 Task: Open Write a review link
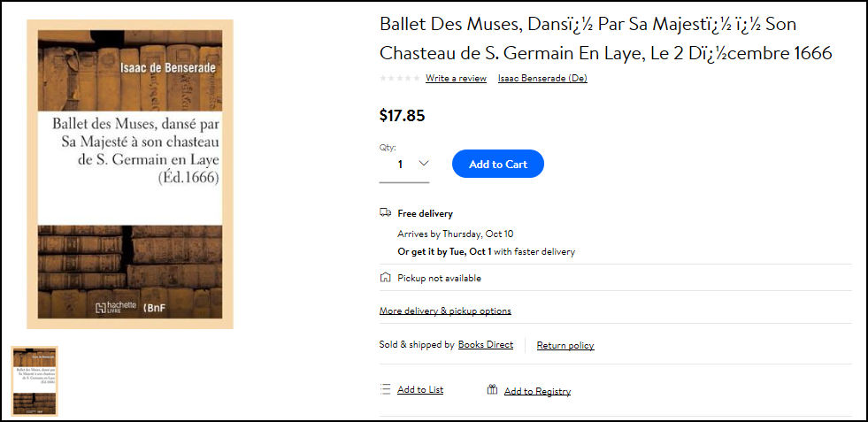tap(456, 78)
